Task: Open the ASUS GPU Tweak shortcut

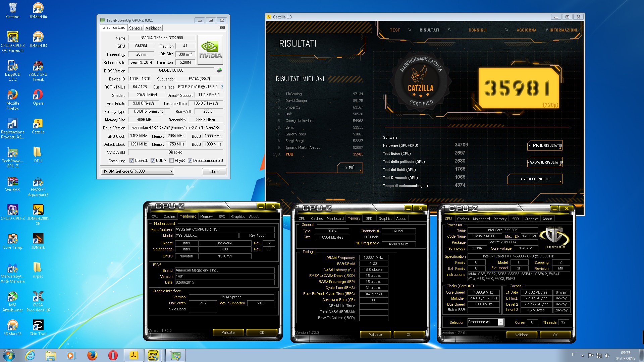Action: pos(38,71)
